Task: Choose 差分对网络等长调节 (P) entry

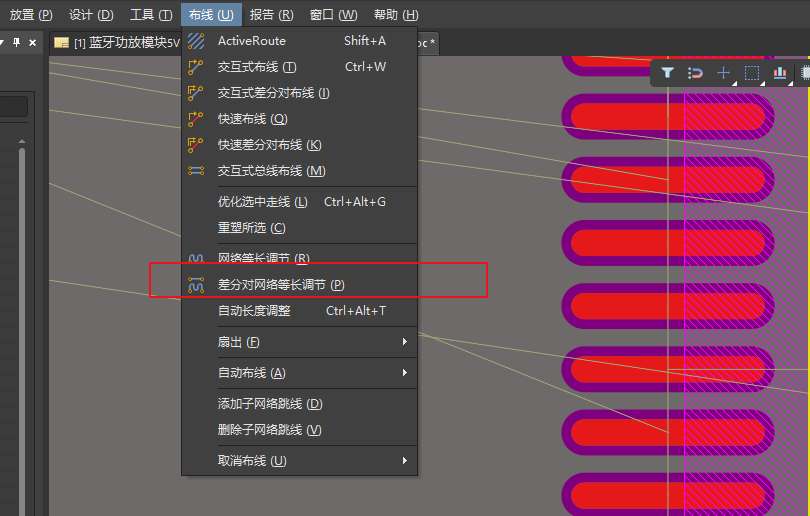Action: (x=299, y=285)
